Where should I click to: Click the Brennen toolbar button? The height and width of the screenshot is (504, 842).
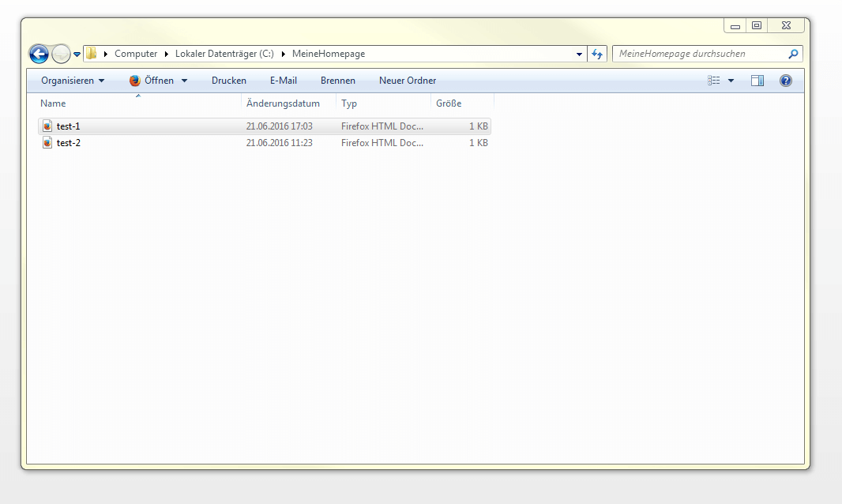[337, 81]
